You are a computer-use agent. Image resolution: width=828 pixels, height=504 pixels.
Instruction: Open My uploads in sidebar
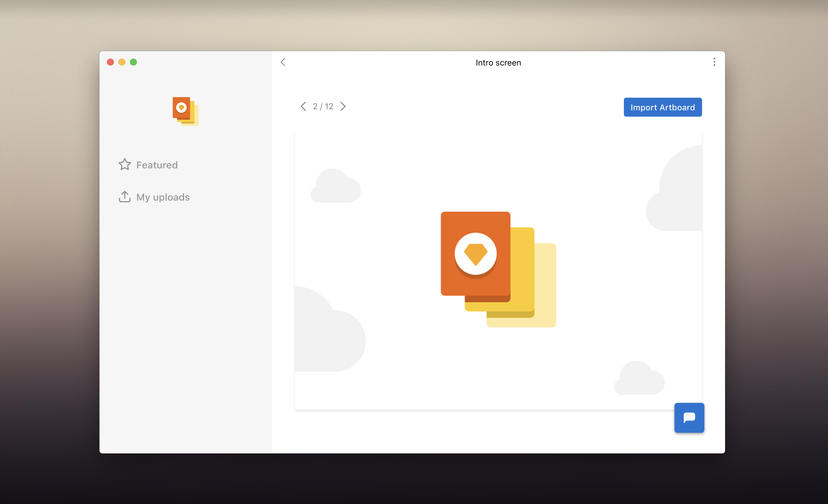(x=154, y=197)
